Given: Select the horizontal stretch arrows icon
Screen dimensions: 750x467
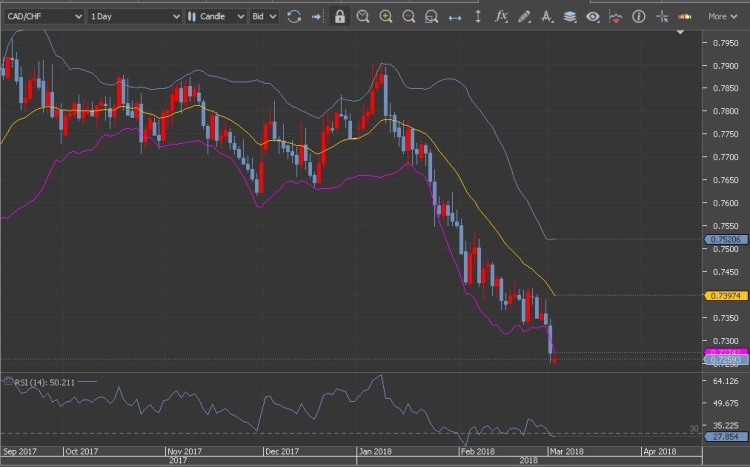Looking at the screenshot, I should coord(455,17).
